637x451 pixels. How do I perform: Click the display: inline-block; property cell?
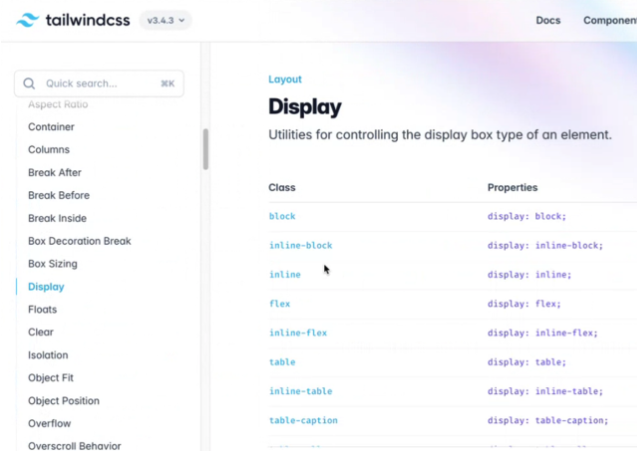tap(545, 245)
